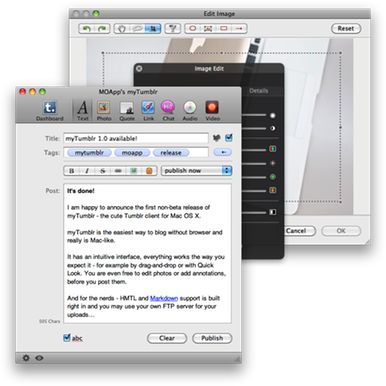
Task: Click the 'It's done!' bold line
Action: point(81,191)
